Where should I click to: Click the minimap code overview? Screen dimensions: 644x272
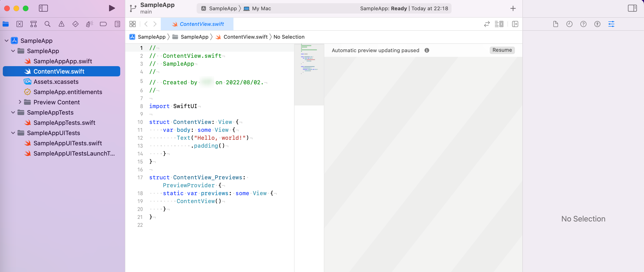click(x=309, y=75)
